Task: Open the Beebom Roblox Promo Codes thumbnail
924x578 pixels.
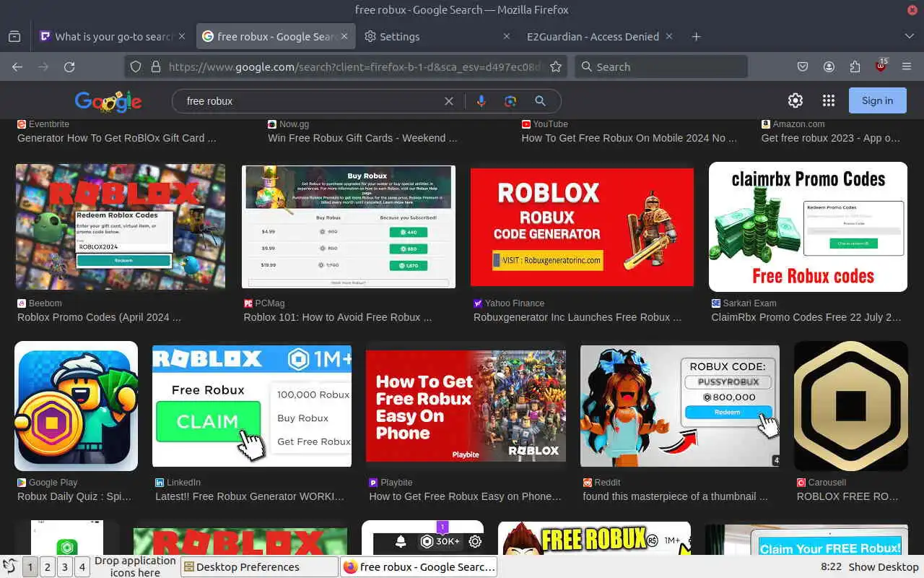Action: (x=121, y=227)
